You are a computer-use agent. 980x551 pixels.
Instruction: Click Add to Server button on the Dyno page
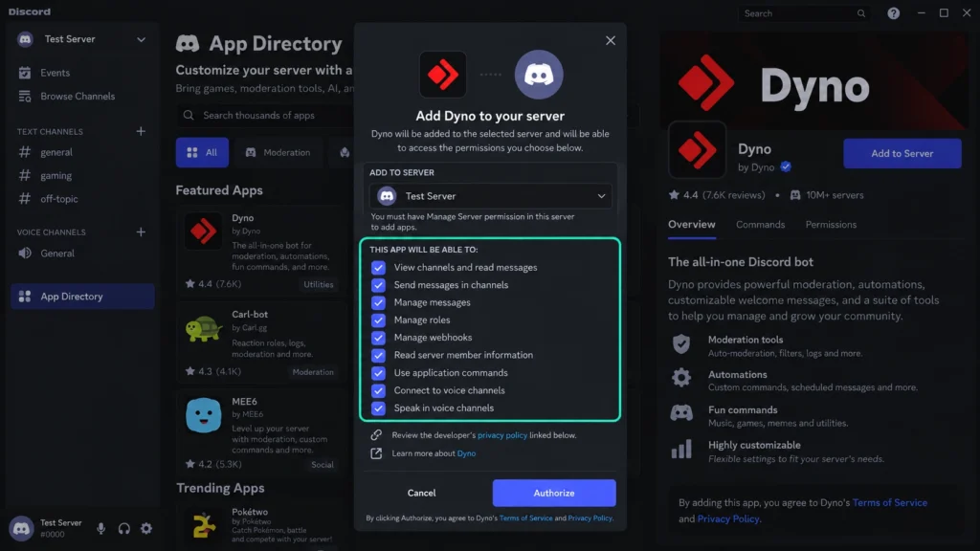coord(902,153)
